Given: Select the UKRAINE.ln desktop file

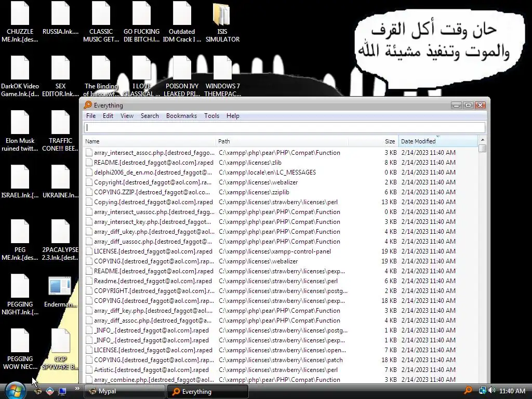Looking at the screenshot, I should [x=60, y=182].
